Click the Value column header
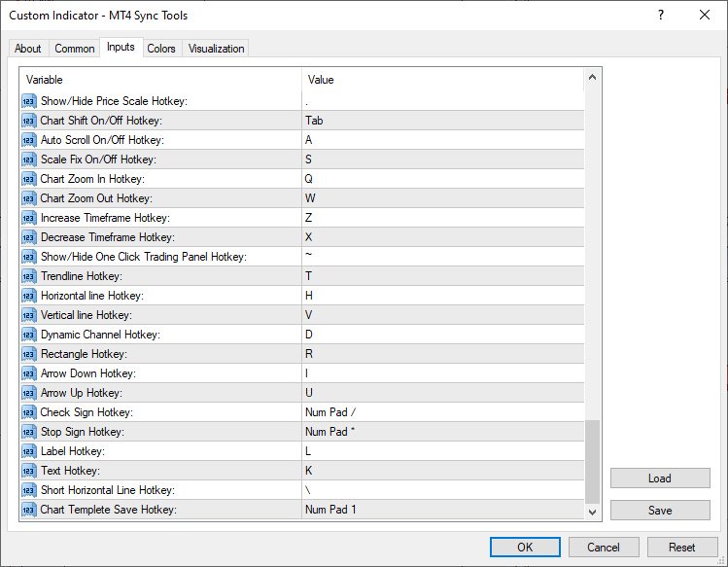Viewport: 728px width, 567px height. point(442,80)
